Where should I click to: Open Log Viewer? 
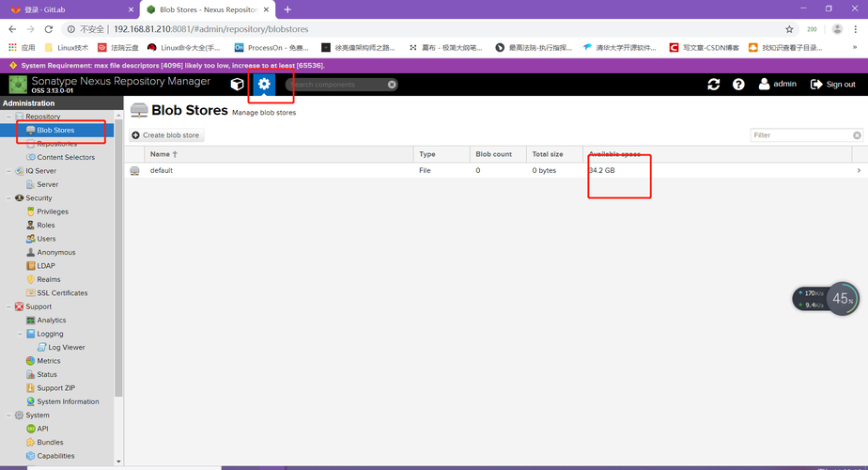click(66, 348)
